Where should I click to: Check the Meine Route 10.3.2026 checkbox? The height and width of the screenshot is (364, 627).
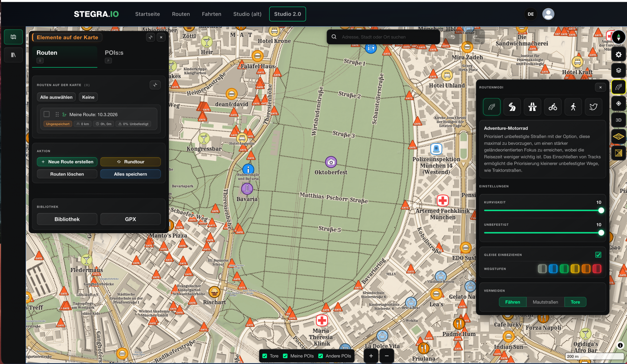click(47, 114)
